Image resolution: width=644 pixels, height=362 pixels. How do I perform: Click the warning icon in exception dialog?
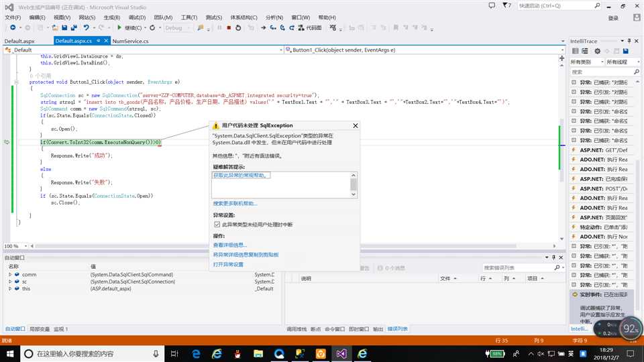[215, 125]
